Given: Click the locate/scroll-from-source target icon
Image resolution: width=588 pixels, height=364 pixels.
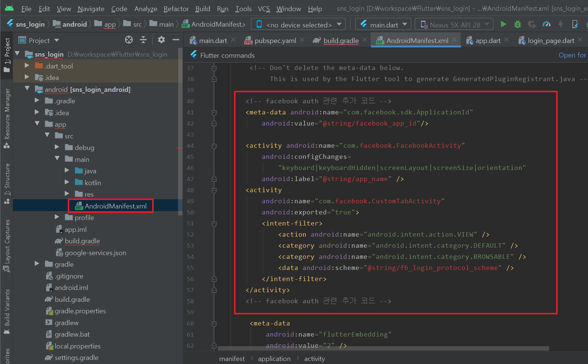Looking at the screenshot, I should coord(129,40).
